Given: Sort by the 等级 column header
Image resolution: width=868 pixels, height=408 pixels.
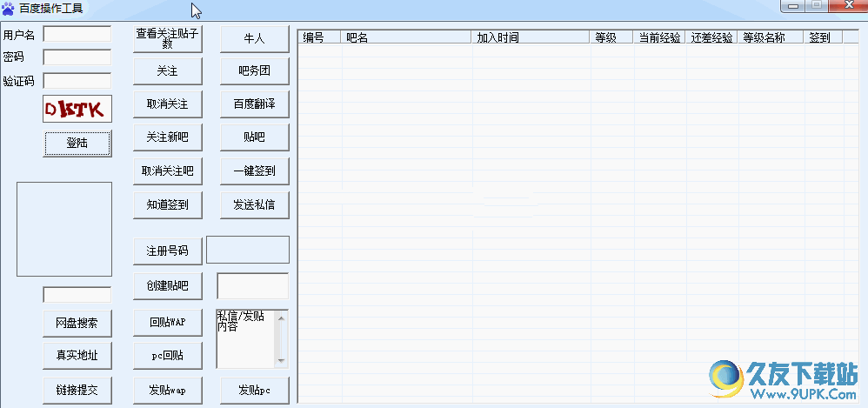Looking at the screenshot, I should click(x=611, y=37).
